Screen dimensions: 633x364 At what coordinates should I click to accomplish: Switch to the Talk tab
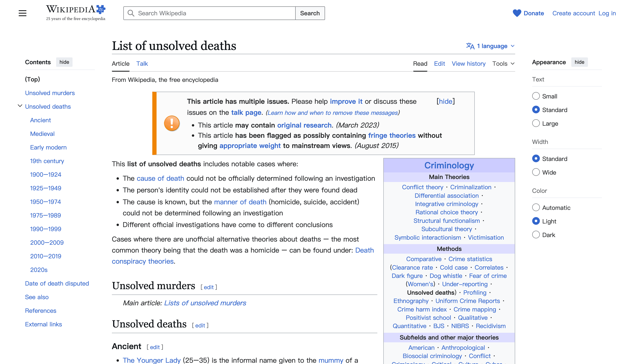[142, 64]
